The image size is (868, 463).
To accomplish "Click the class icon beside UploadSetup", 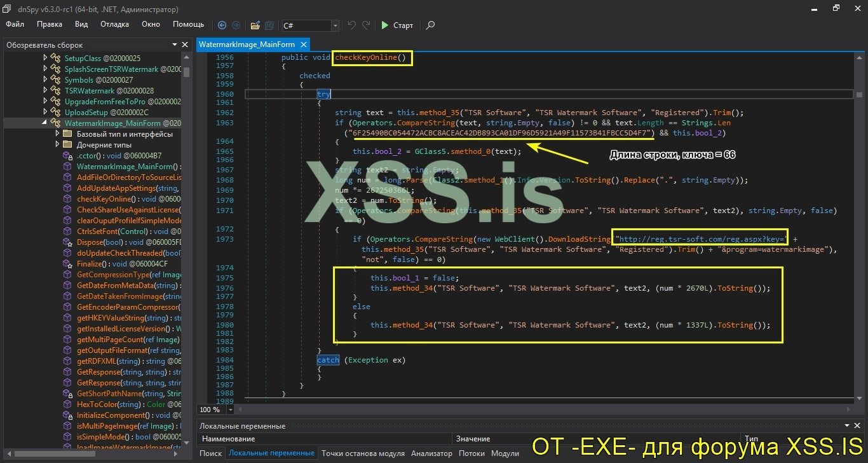I will pos(56,113).
